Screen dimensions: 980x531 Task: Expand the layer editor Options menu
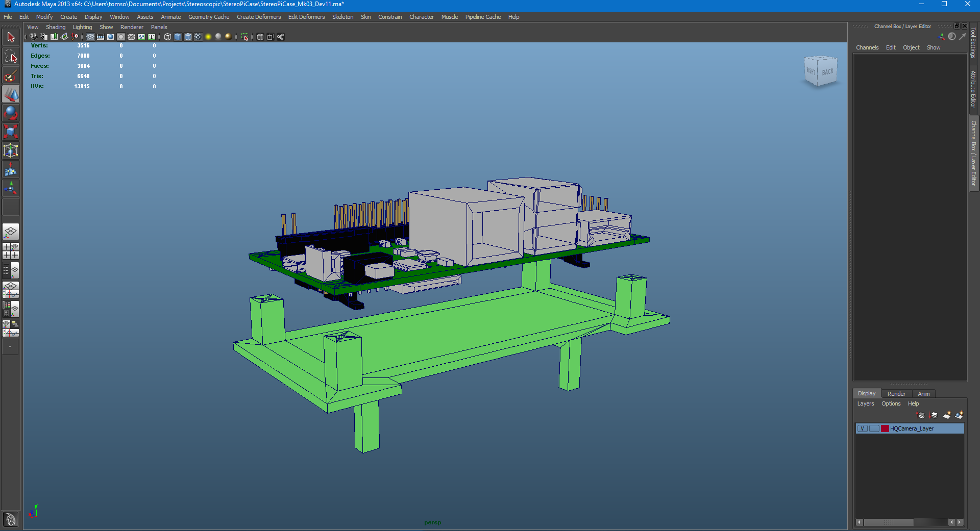point(891,403)
